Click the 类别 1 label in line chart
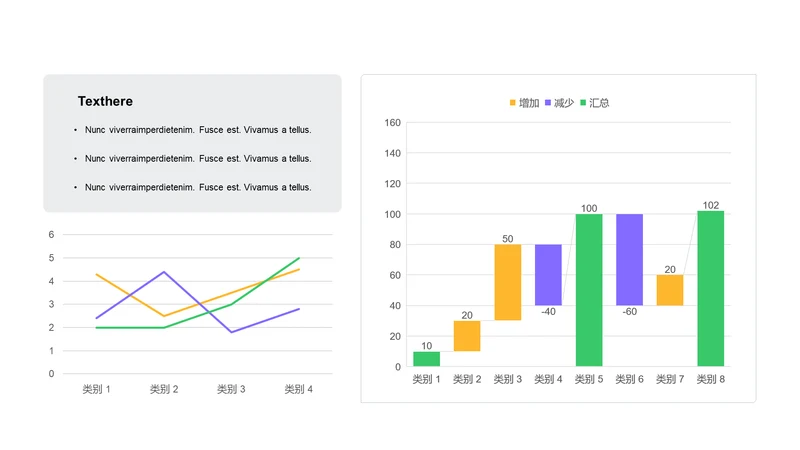The image size is (800, 450). tap(96, 389)
